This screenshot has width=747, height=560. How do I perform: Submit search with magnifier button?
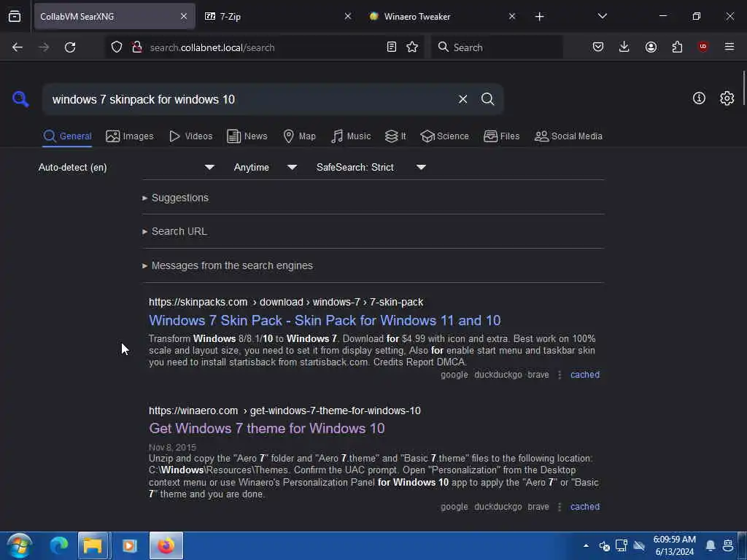point(488,99)
